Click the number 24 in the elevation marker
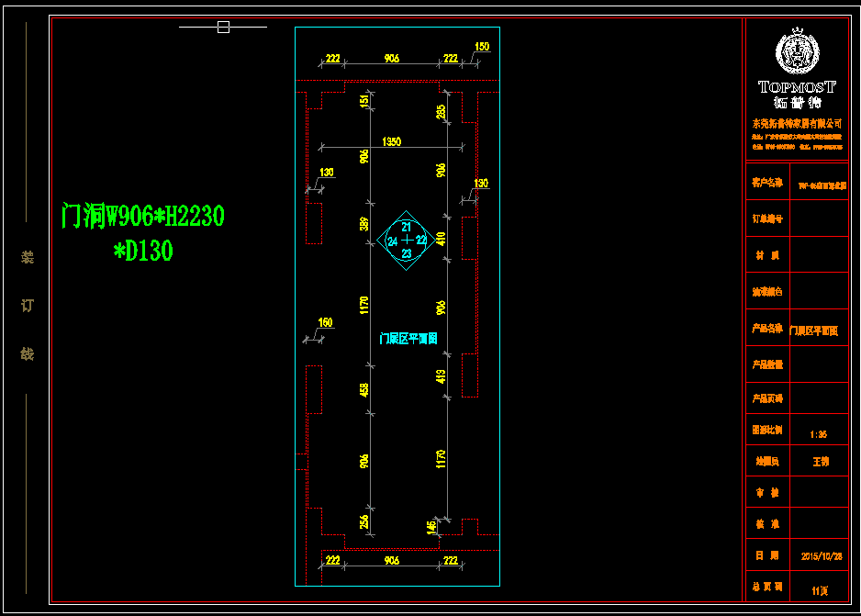 (392, 241)
